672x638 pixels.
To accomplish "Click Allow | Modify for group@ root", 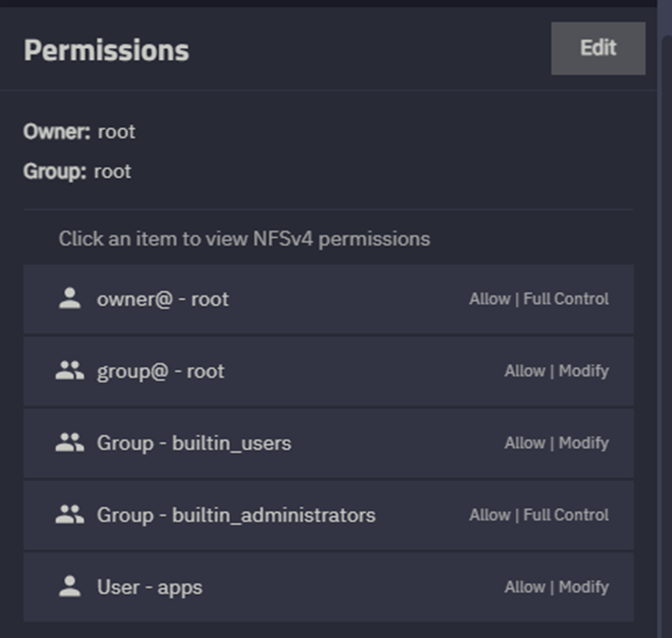I will coord(556,371).
